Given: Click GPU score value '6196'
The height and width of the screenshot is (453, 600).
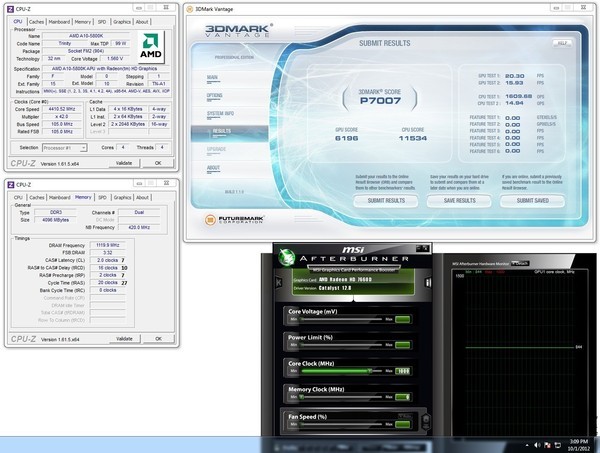Looking at the screenshot, I should 346,138.
